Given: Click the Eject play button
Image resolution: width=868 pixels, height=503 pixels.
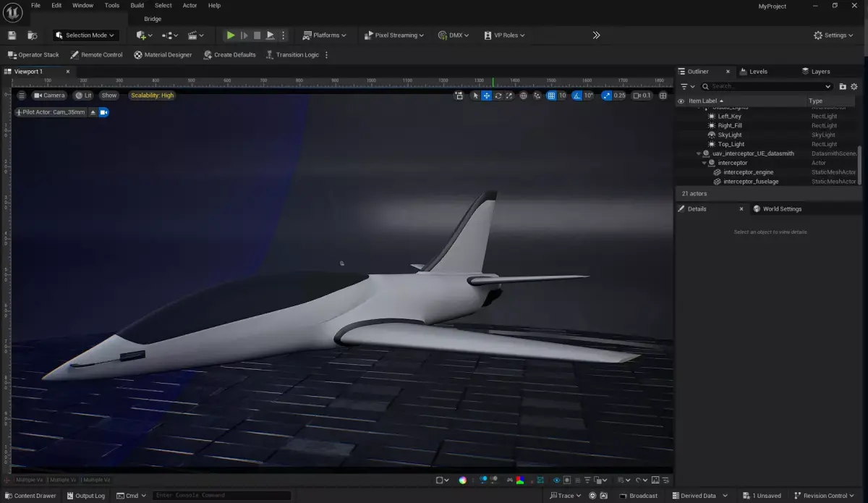Looking at the screenshot, I should tap(271, 35).
